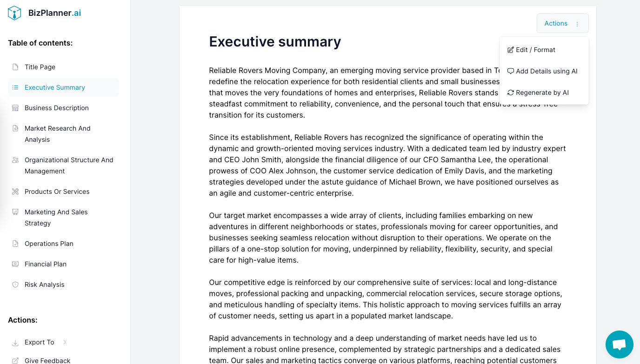Click the Title Page document icon
This screenshot has height=364, width=640.
tap(15, 67)
